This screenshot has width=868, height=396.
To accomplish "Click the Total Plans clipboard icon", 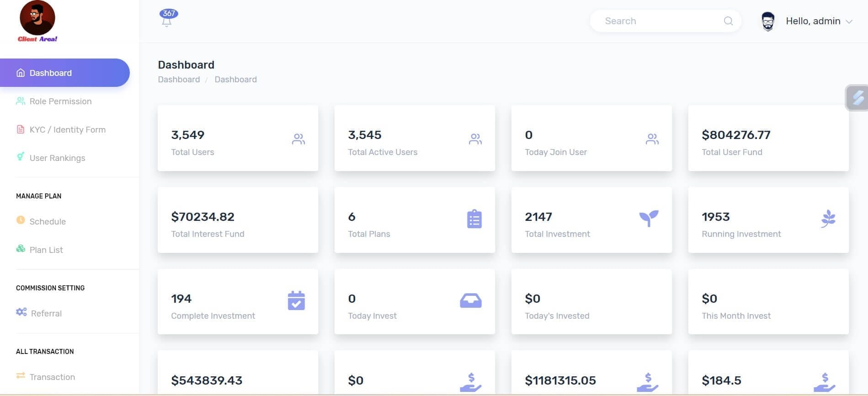I will tap(474, 219).
